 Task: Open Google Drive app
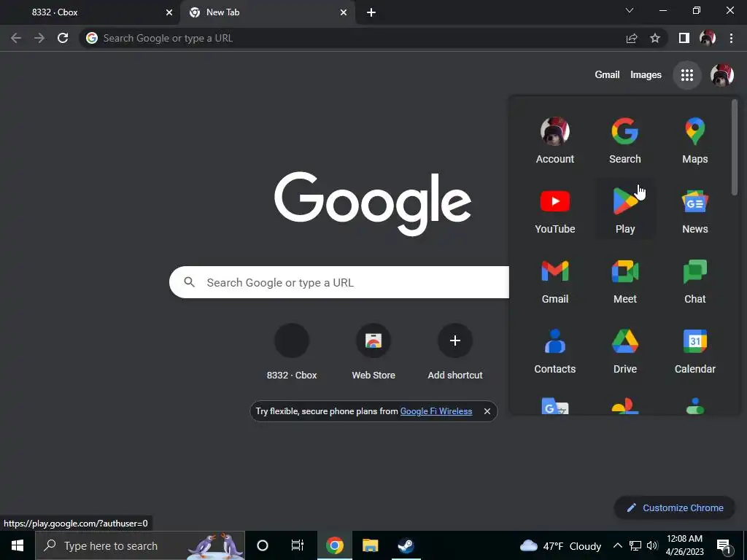pyautogui.click(x=625, y=351)
